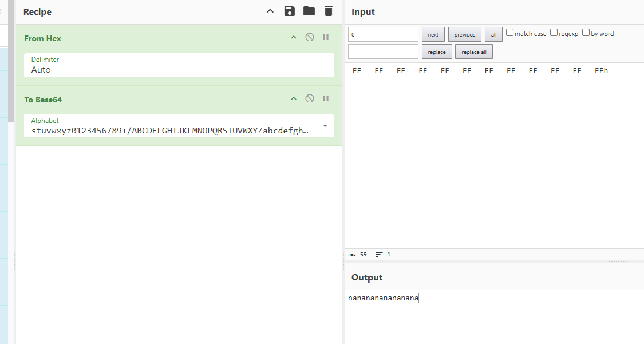
Task: Open the Base64 Alphabet dropdown
Action: [x=325, y=126]
